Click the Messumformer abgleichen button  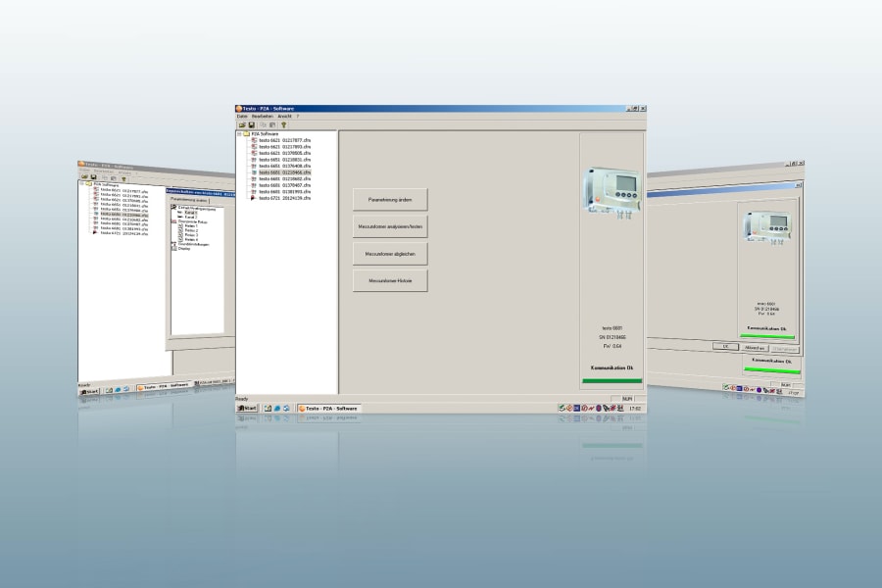[x=390, y=253]
